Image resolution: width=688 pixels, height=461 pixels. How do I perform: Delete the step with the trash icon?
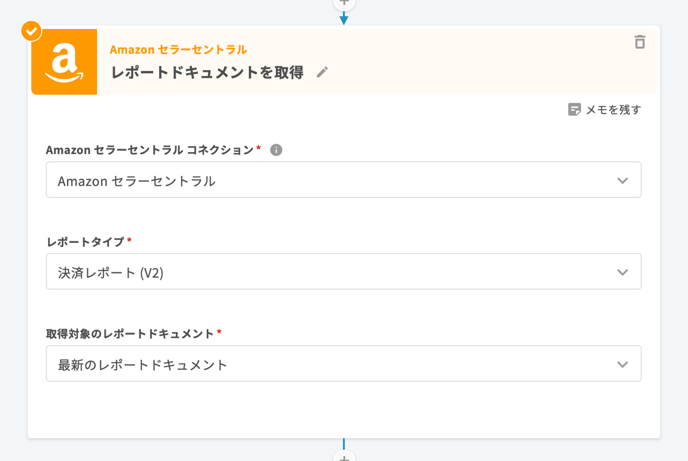(640, 42)
